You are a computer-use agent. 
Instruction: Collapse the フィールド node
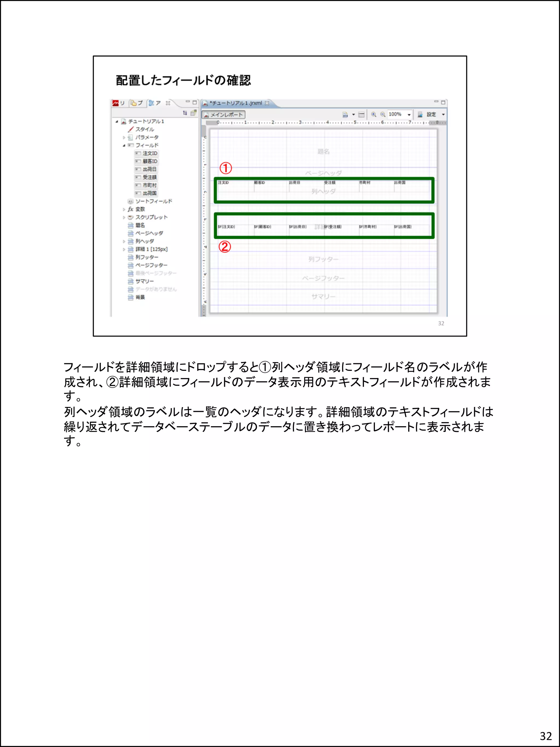tap(124, 146)
